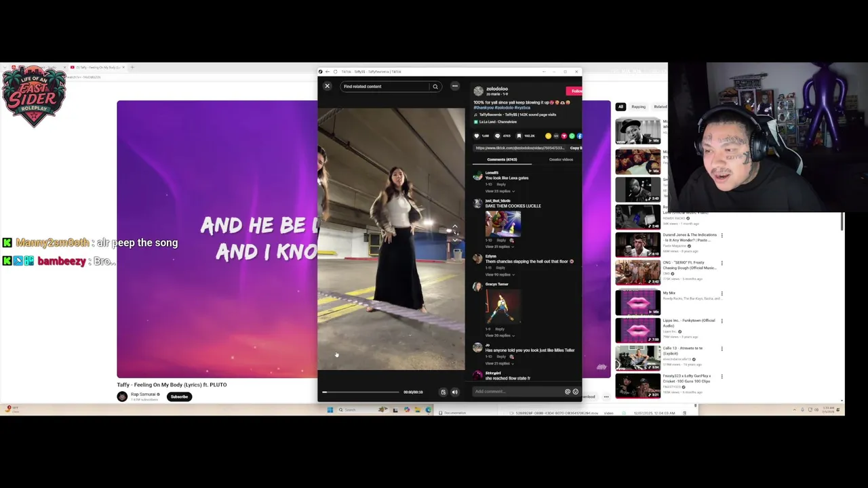This screenshot has width=868, height=488.
Task: Share the video to Facebook
Action: tap(579, 136)
